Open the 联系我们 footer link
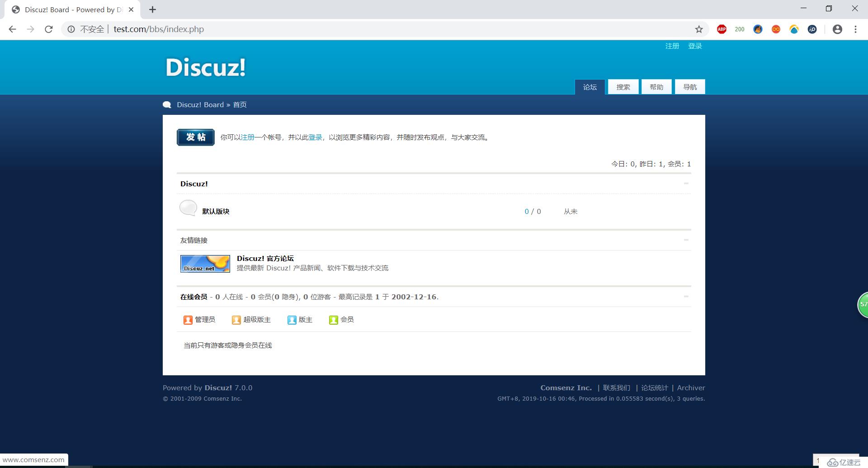The image size is (868, 468). coord(617,388)
